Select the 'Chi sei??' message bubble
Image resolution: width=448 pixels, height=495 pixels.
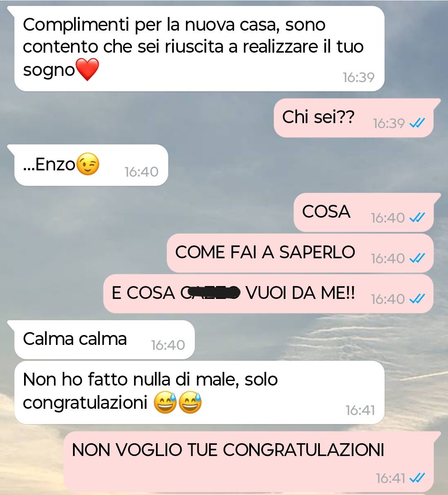pyautogui.click(x=353, y=118)
